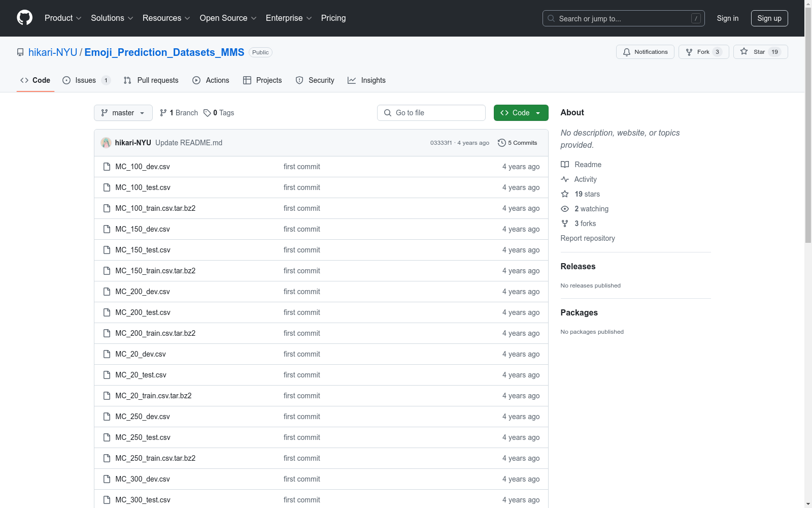
Task: Go to the Pricing page
Action: point(333,18)
